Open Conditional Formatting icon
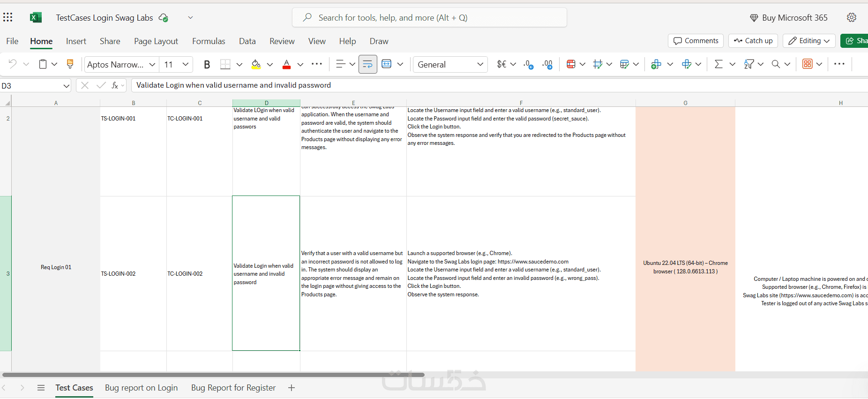Screen dimensions: 868x399 click(x=571, y=64)
